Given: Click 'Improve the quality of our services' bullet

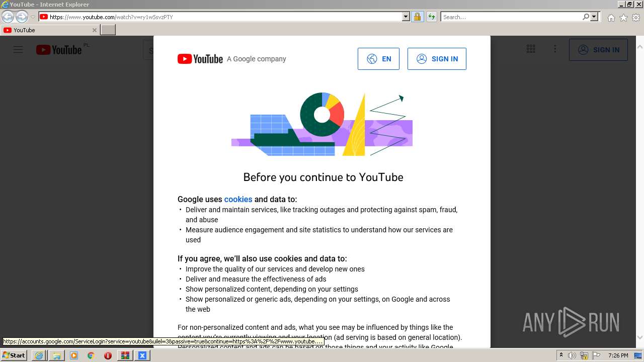Looking at the screenshot, I should [275, 269].
